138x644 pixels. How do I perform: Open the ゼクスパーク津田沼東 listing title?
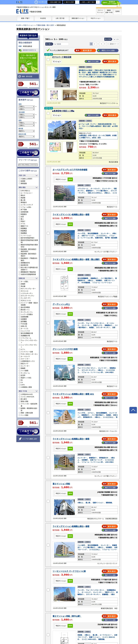coord(62,57)
